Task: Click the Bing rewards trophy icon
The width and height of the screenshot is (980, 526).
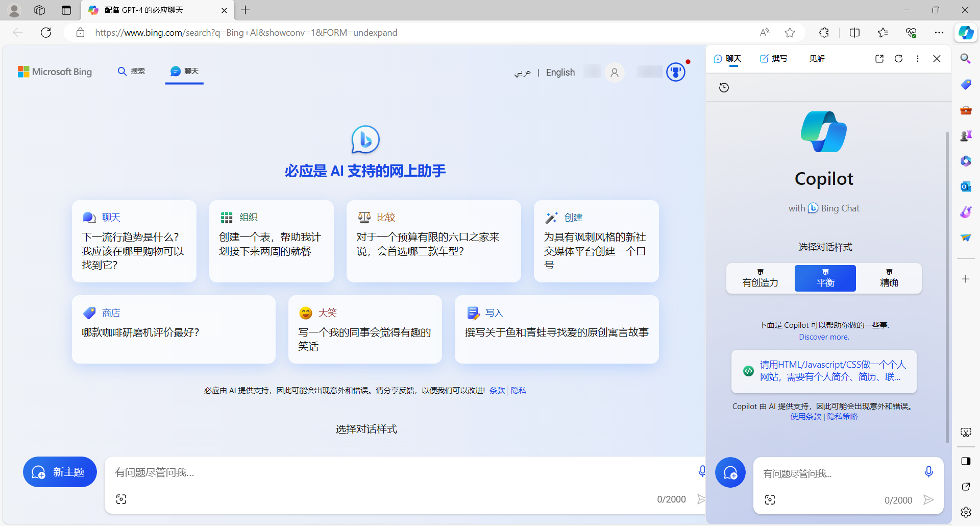Action: [676, 72]
